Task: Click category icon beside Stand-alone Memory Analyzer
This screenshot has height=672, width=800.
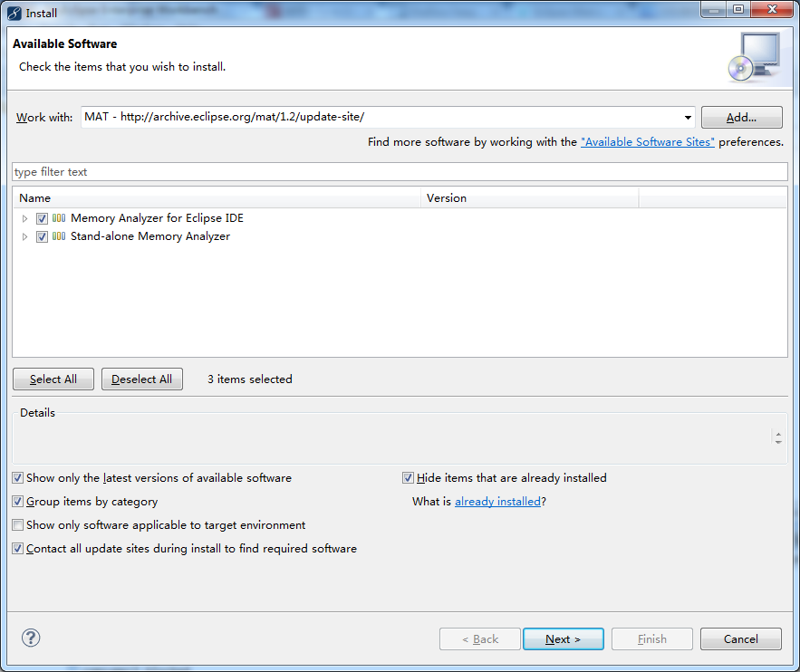Action: pos(59,236)
